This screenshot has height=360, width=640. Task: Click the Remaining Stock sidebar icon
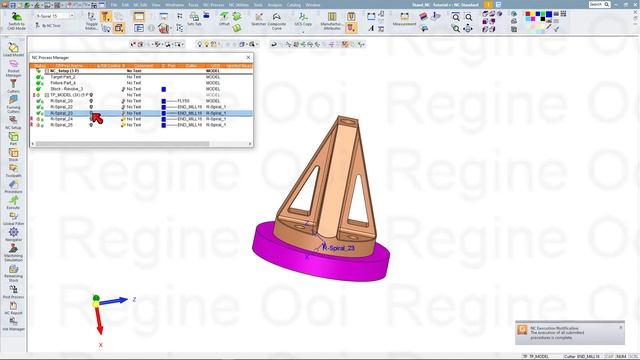[x=13, y=273]
